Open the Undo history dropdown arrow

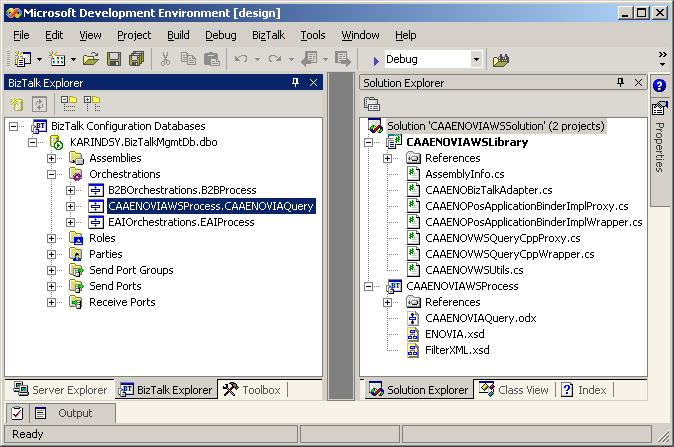(257, 59)
